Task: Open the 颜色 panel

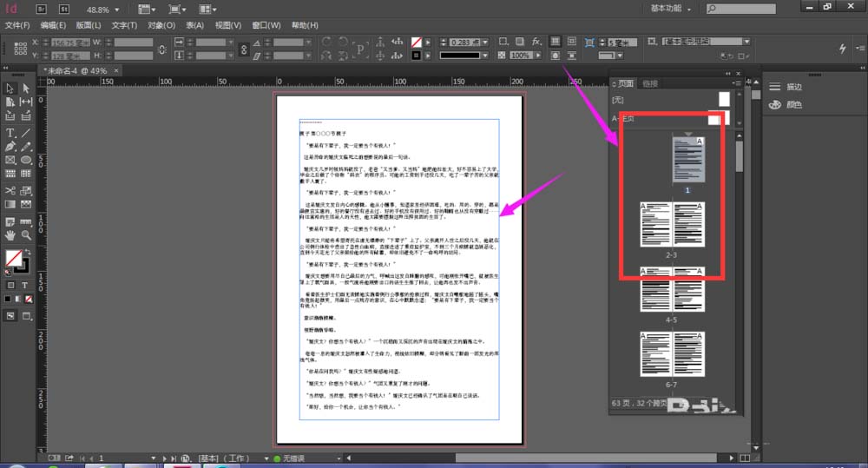Action: pyautogui.click(x=786, y=104)
